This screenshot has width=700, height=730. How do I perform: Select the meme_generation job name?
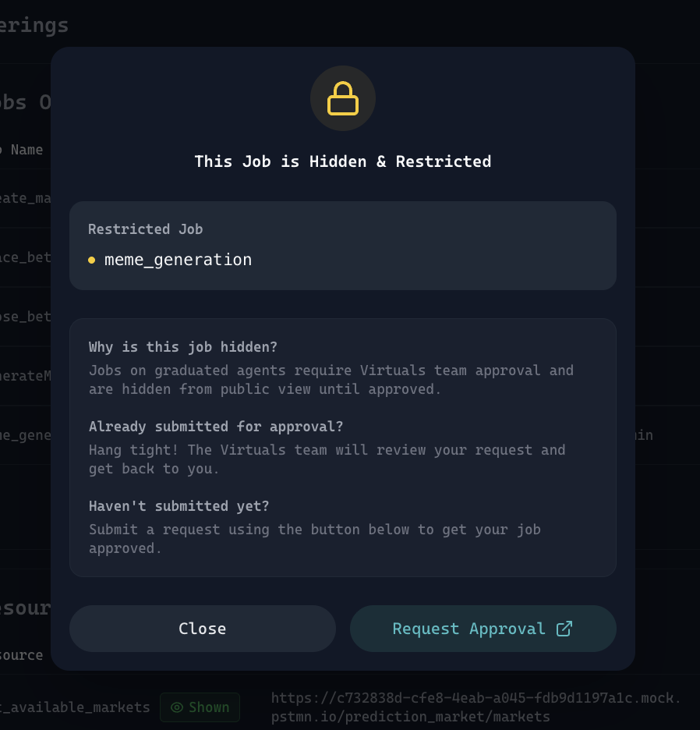tap(178, 260)
